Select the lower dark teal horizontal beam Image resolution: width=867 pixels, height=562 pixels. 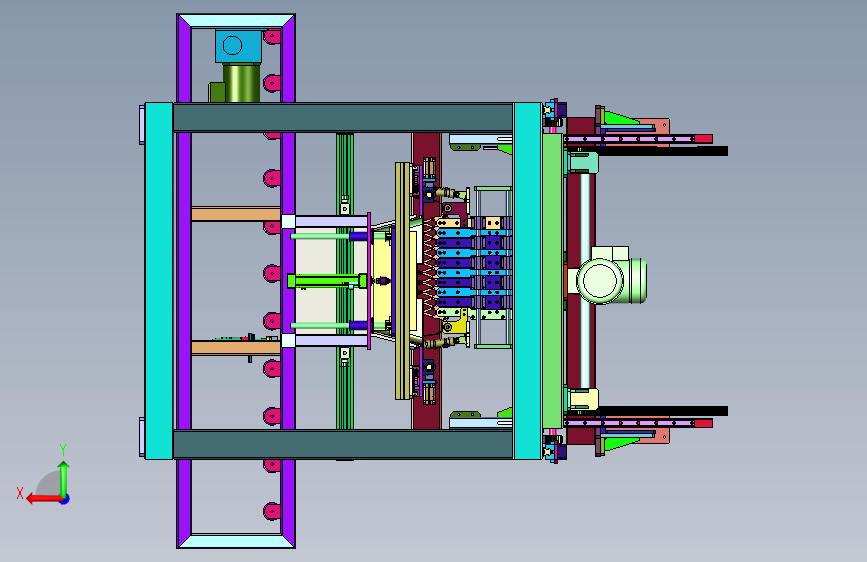343,444
